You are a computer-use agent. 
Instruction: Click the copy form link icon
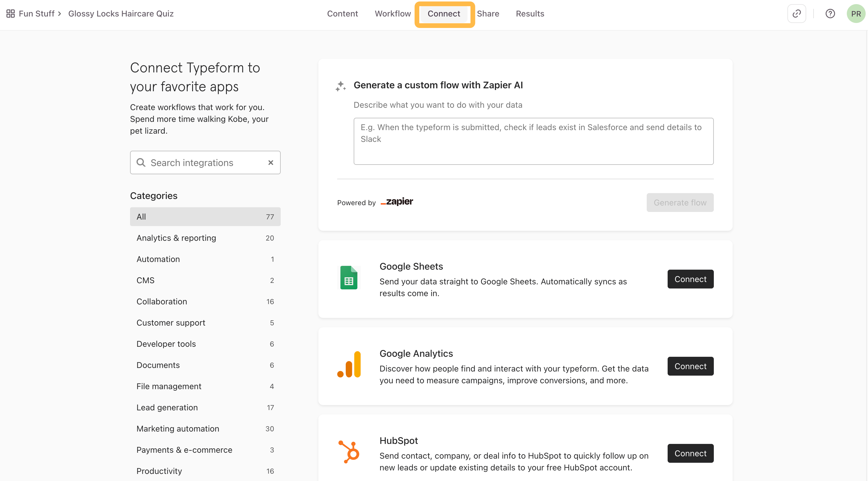[797, 14]
